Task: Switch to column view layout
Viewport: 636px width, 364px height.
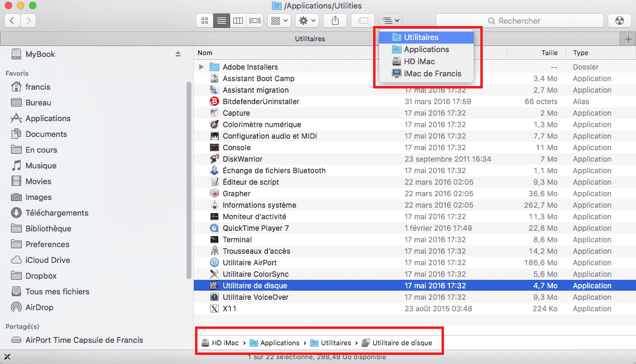Action: click(x=238, y=21)
